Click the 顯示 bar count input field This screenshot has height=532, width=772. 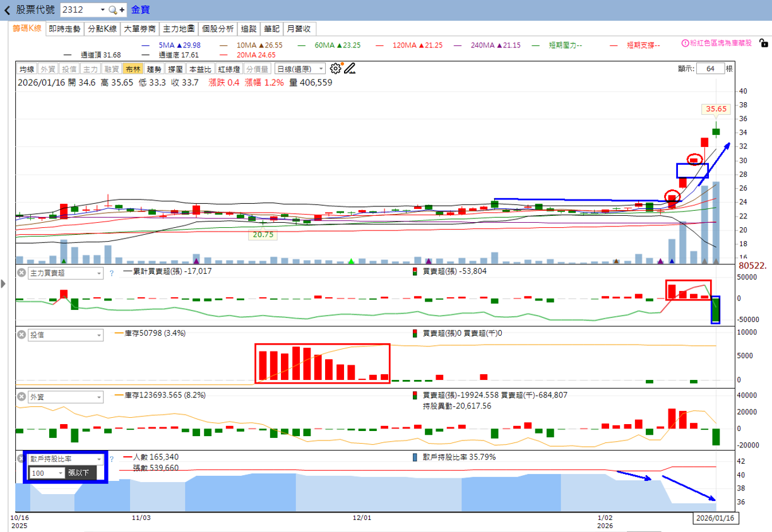(711, 69)
